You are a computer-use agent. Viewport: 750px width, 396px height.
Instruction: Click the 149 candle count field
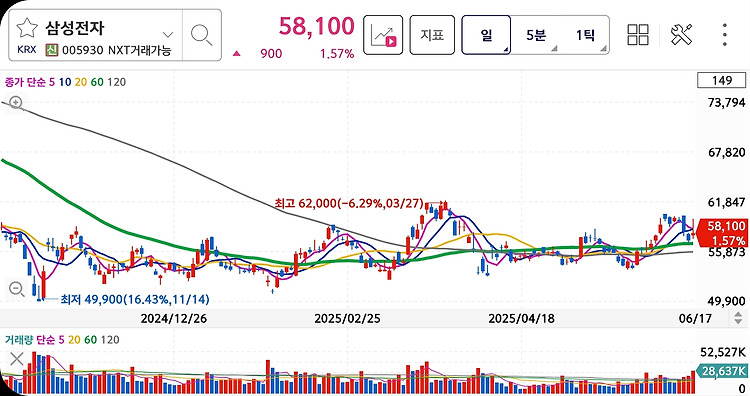tap(722, 80)
